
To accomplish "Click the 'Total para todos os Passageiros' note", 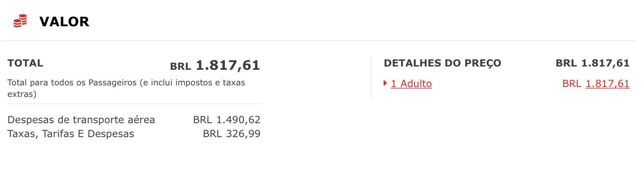I will tap(126, 88).
